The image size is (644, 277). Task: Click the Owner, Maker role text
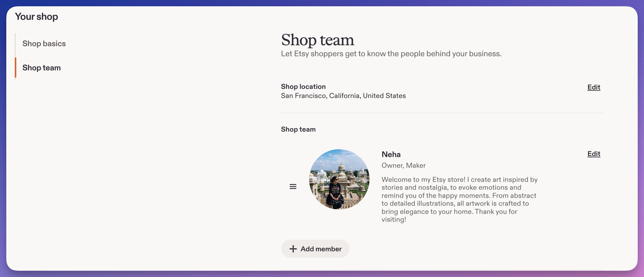pos(403,166)
